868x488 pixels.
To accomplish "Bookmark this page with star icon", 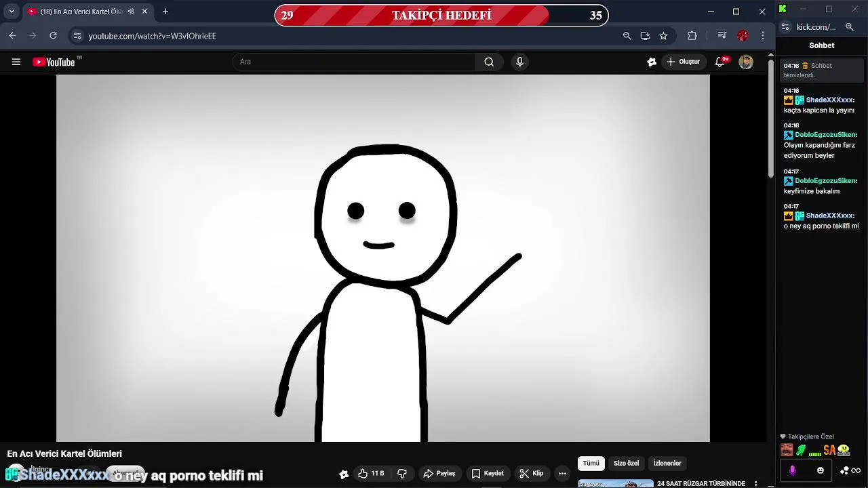I will click(663, 36).
